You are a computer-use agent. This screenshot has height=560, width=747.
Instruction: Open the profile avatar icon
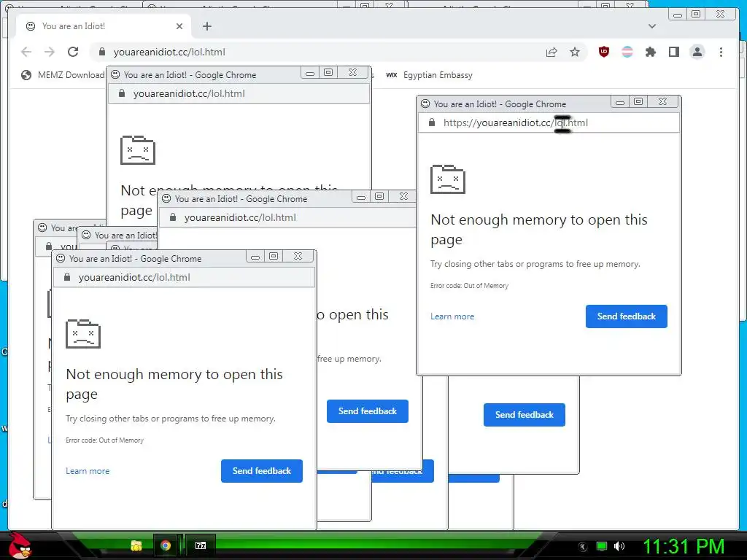coord(697,52)
